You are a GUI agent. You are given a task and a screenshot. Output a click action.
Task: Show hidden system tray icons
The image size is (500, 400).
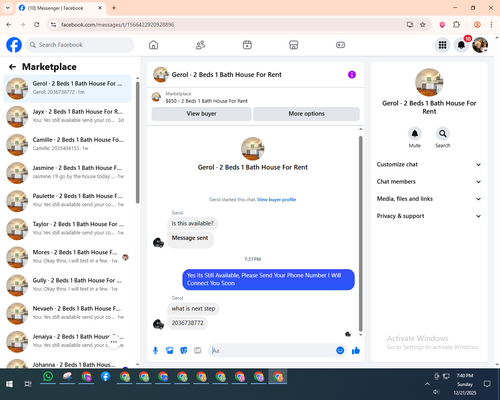pyautogui.click(x=427, y=384)
